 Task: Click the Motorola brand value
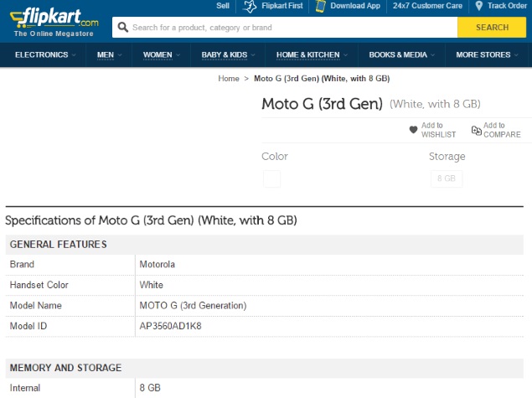pyautogui.click(x=158, y=264)
